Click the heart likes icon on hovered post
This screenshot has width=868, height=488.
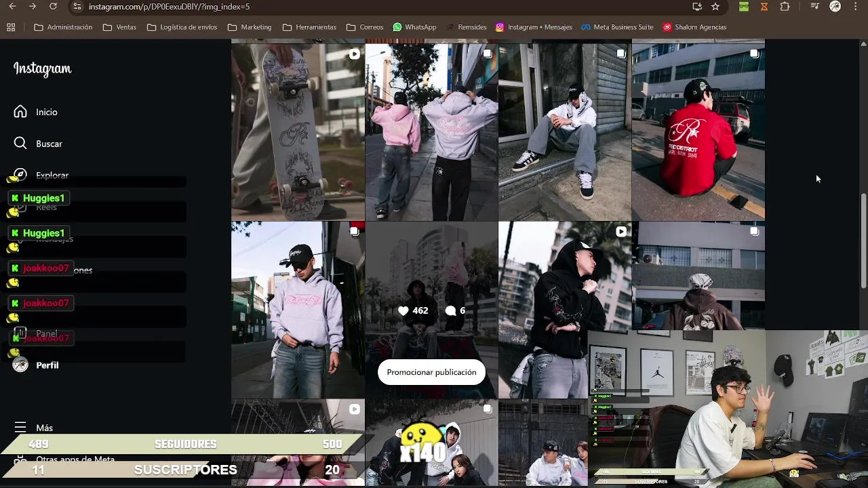click(x=403, y=310)
